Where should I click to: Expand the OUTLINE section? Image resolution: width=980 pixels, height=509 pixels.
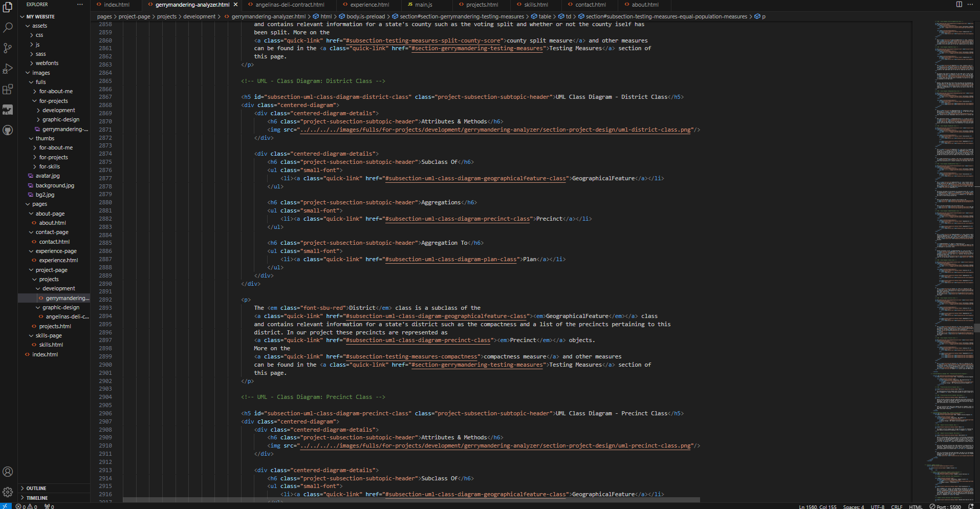[36, 489]
